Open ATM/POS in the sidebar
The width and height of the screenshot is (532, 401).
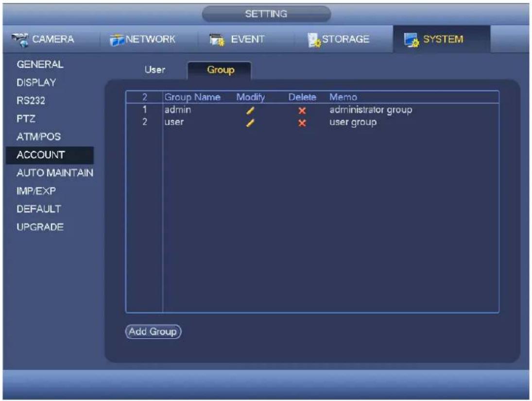(39, 136)
